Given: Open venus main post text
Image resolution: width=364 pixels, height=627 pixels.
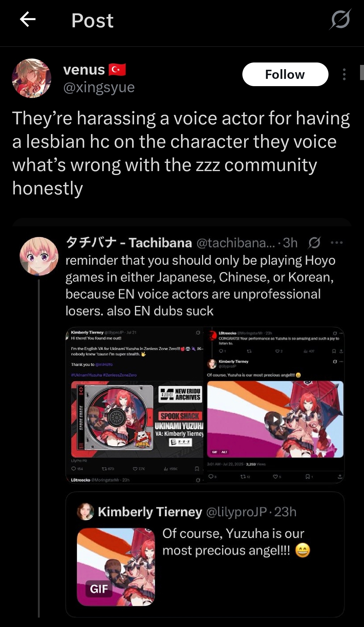Looking at the screenshot, I should tap(181, 153).
